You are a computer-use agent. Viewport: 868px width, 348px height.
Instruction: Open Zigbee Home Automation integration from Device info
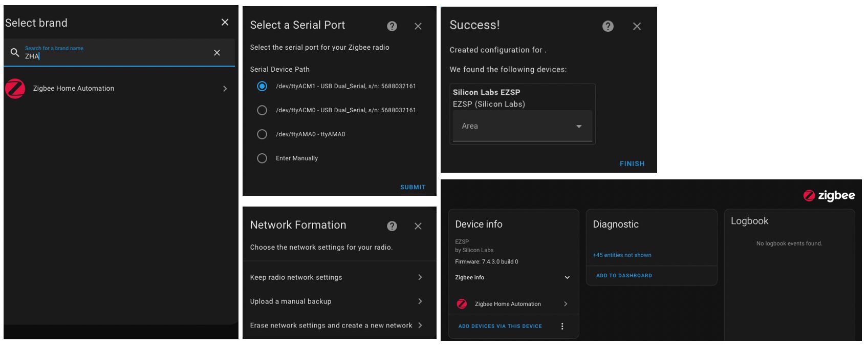click(512, 304)
